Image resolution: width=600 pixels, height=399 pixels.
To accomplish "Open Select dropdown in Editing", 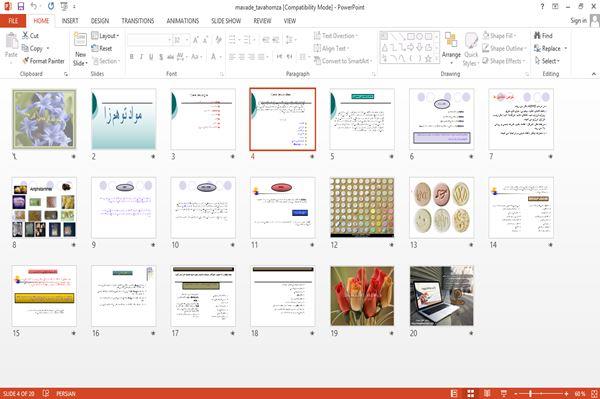I will pos(547,61).
